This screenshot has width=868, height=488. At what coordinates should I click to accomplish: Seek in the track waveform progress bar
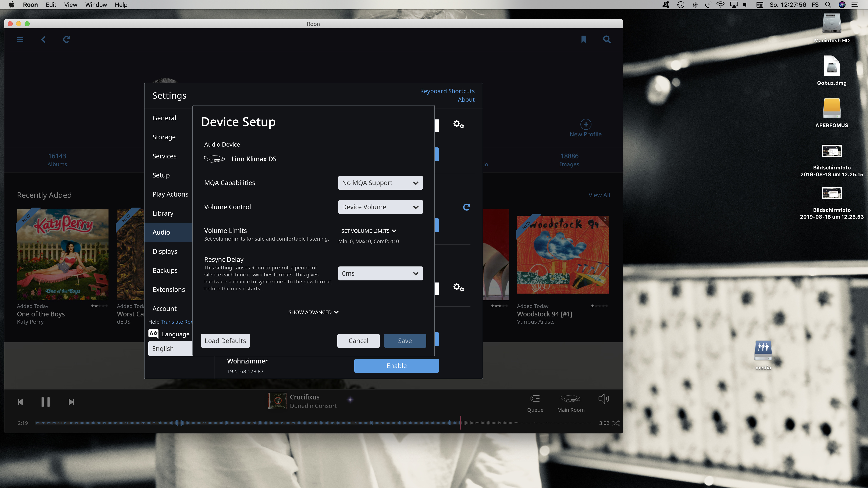pos(313,423)
